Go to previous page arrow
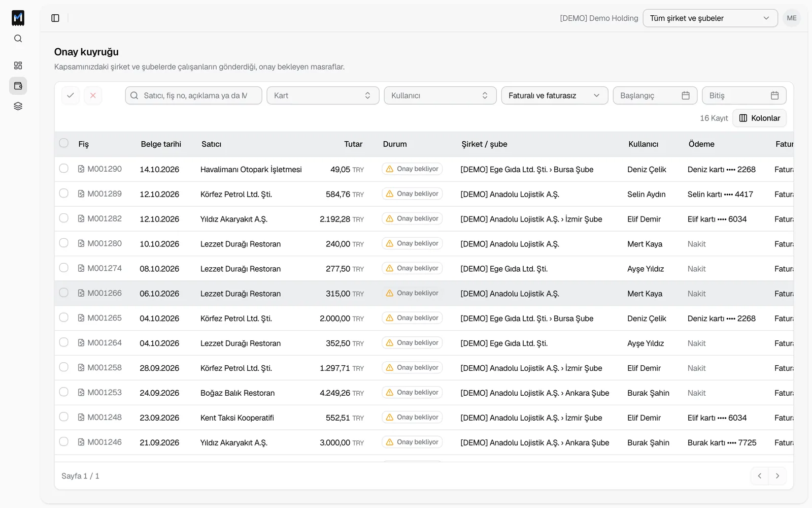812x508 pixels. 760,476
